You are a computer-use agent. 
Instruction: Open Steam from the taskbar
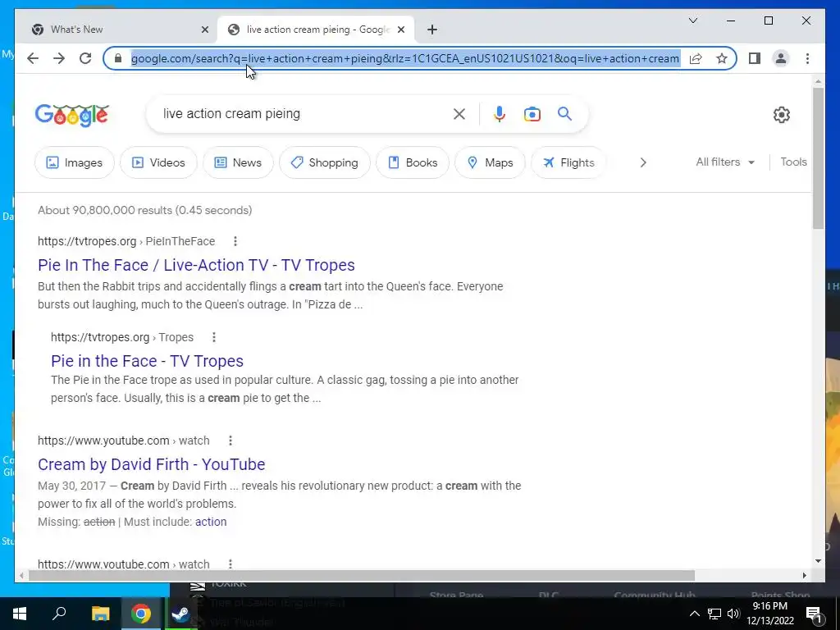181,614
